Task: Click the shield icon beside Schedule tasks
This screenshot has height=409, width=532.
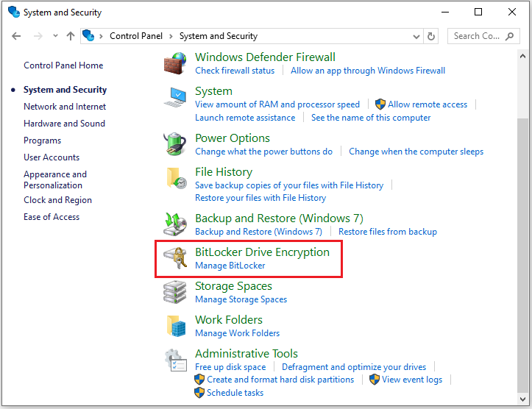Action: [199, 393]
